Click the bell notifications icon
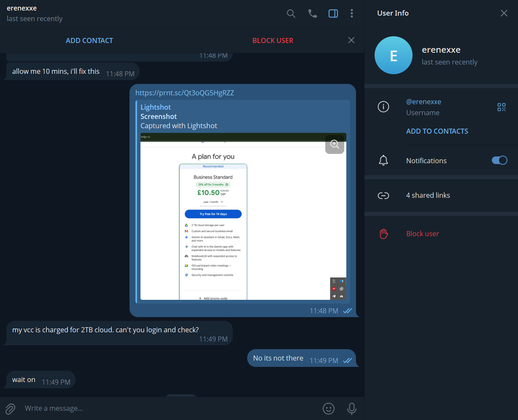The height and width of the screenshot is (420, 518). [x=383, y=160]
